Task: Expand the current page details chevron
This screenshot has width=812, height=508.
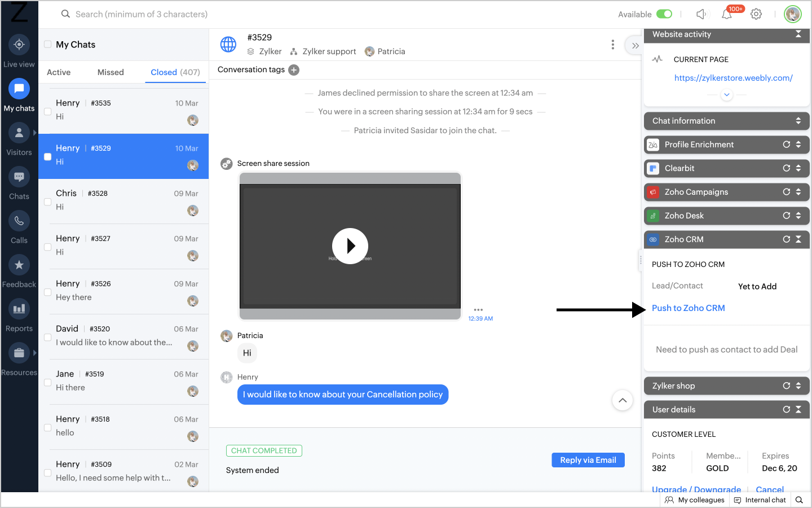Action: coord(727,95)
